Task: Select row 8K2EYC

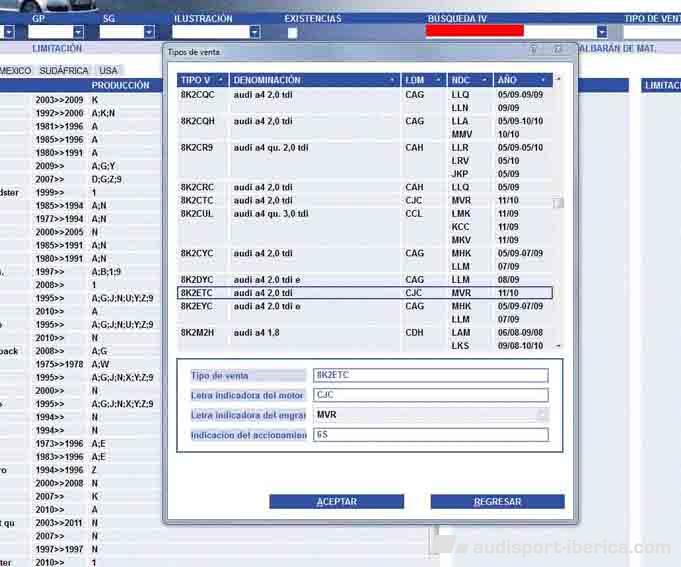Action: pos(364,306)
